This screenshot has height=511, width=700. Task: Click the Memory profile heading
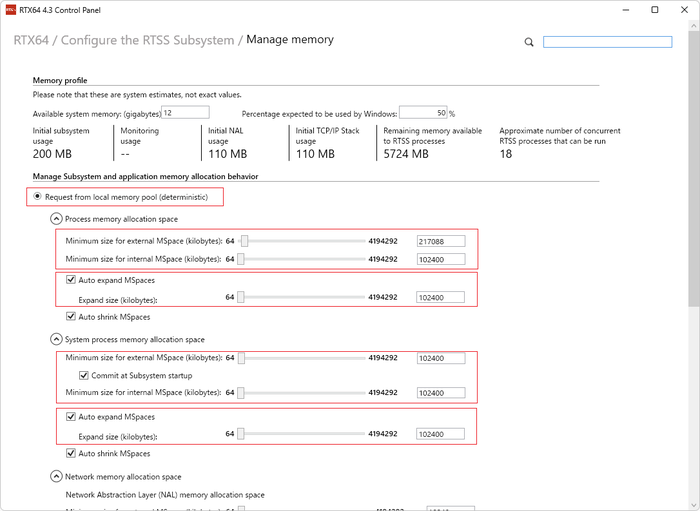(60, 80)
